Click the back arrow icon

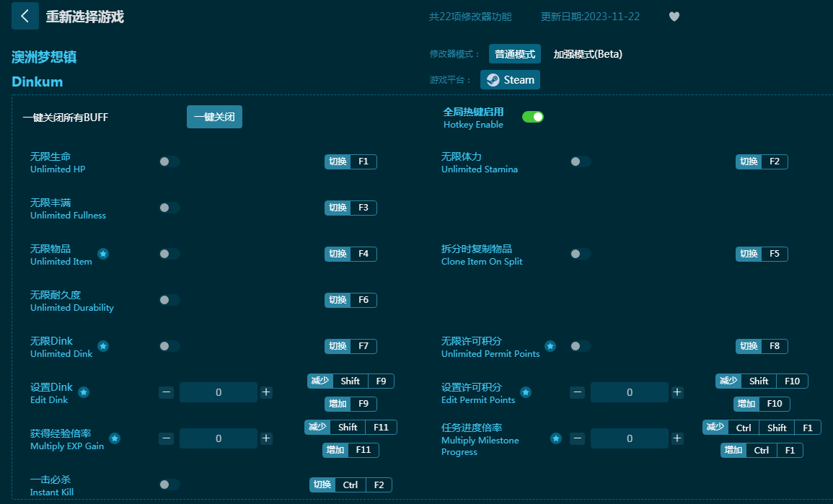click(25, 16)
